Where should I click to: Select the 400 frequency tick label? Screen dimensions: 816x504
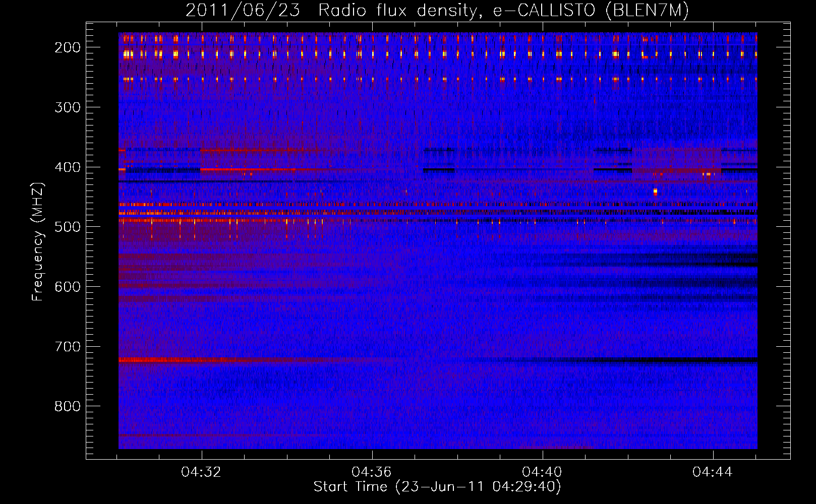68,167
